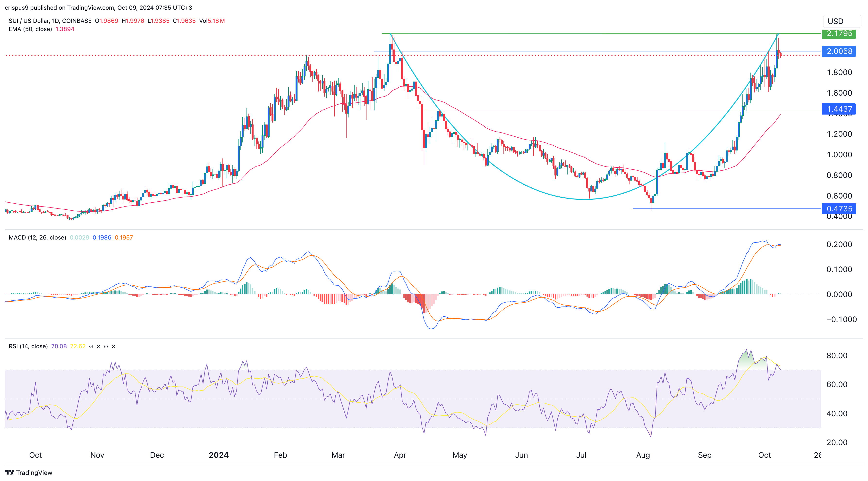The image size is (868, 481).
Task: Click the Oct 2024 label on time axis
Action: (764, 455)
